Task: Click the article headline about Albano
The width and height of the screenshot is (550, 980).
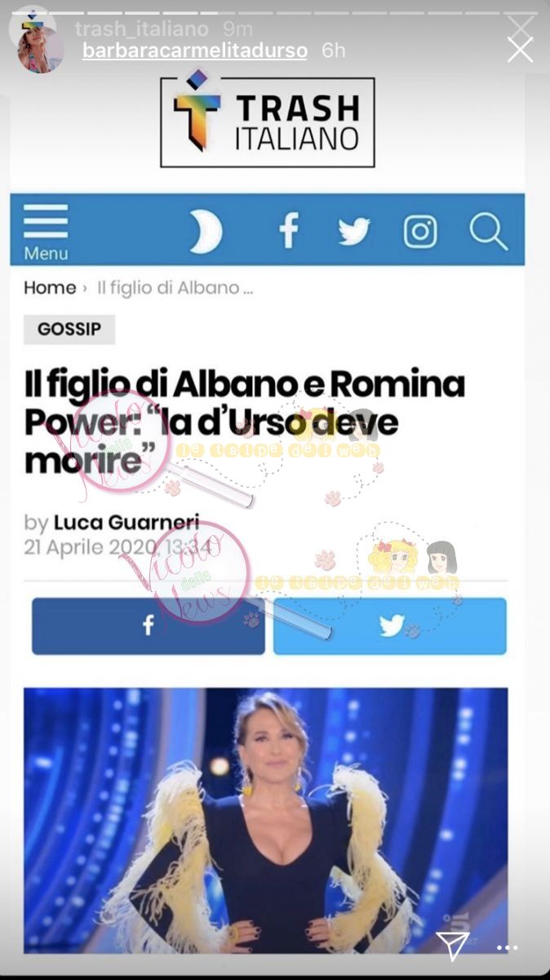Action: (x=244, y=421)
